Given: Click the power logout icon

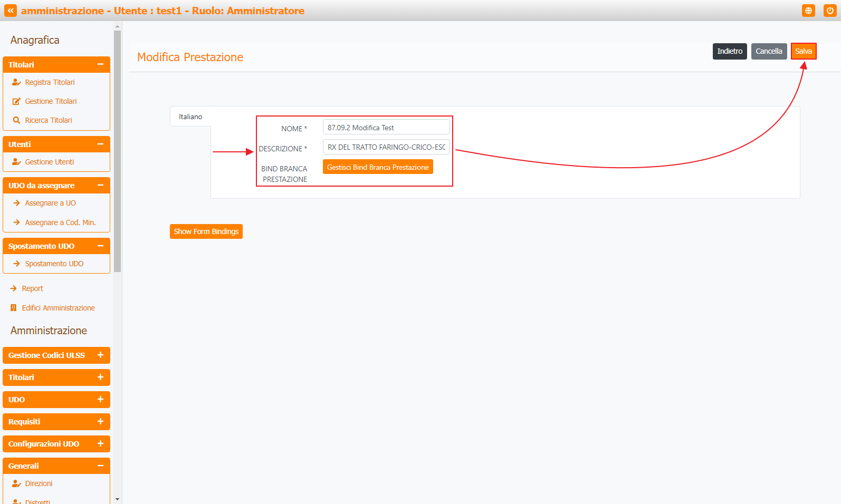Looking at the screenshot, I should point(830,11).
